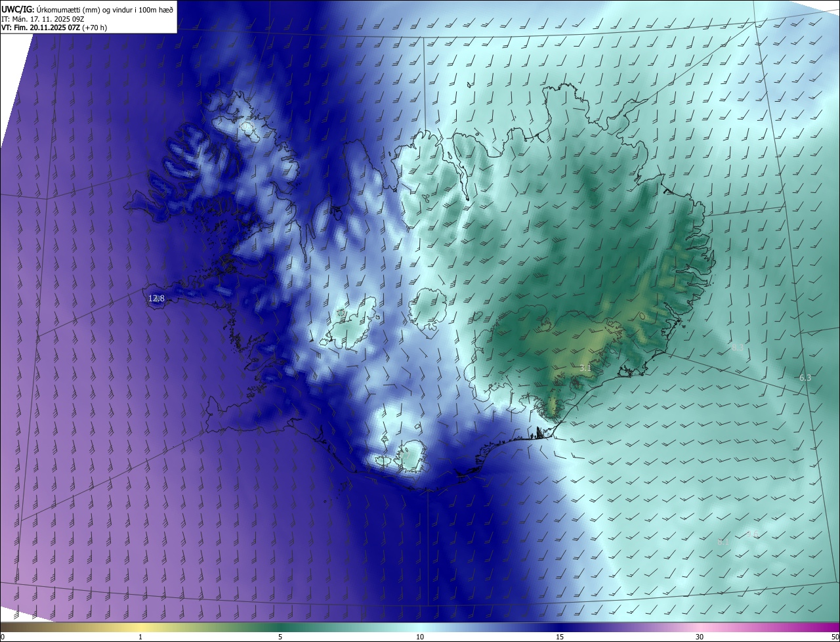Click the colorbar tick label 10

point(420,637)
